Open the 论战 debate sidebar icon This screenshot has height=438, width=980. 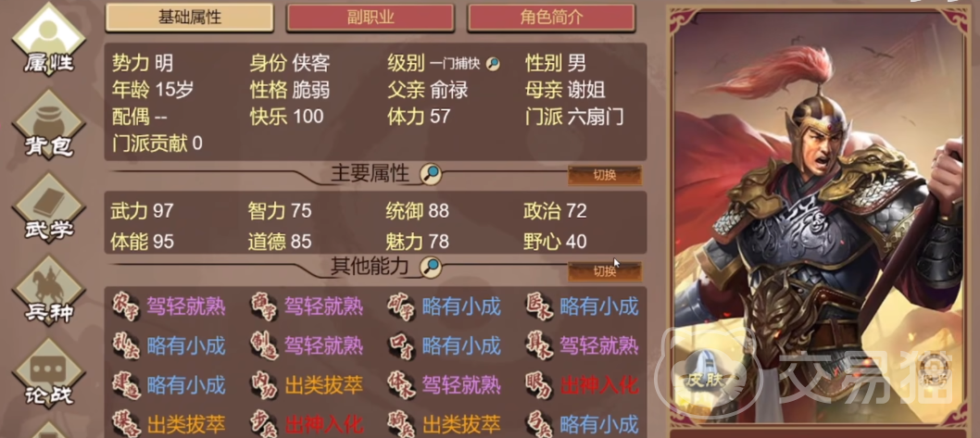49,372
